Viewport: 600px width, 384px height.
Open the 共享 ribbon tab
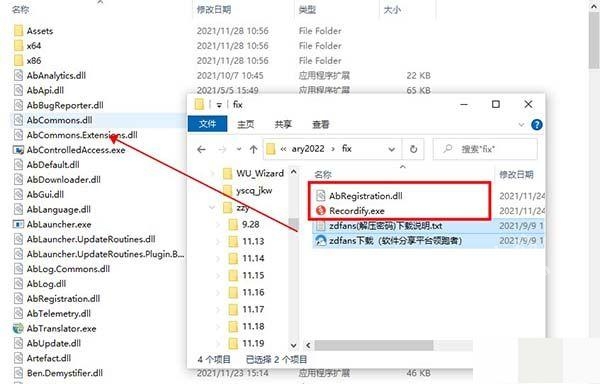click(283, 124)
